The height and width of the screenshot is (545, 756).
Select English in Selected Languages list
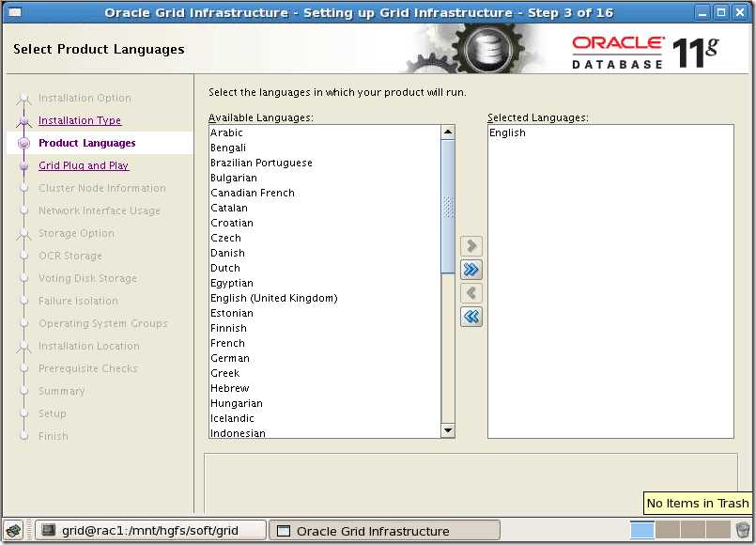tap(610, 132)
